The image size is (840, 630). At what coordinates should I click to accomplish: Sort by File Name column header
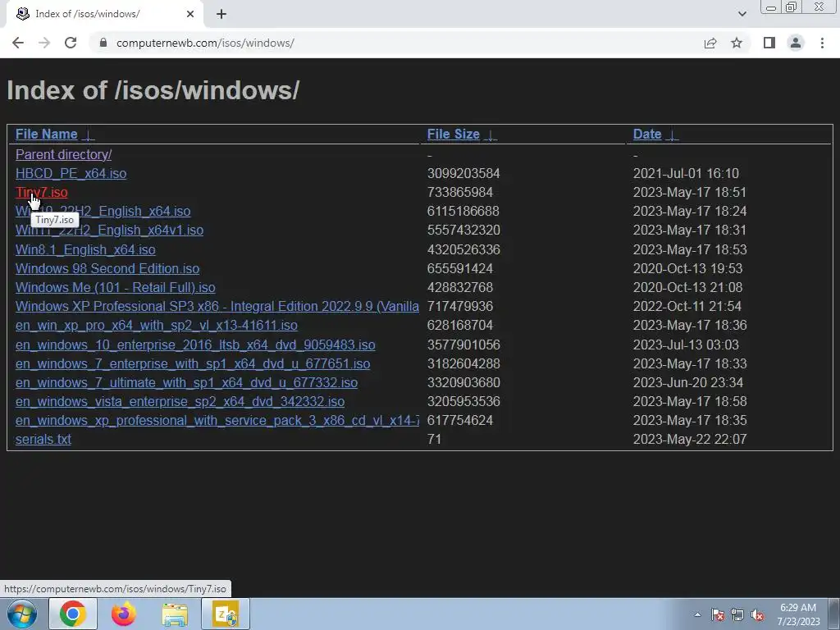pyautogui.click(x=47, y=134)
